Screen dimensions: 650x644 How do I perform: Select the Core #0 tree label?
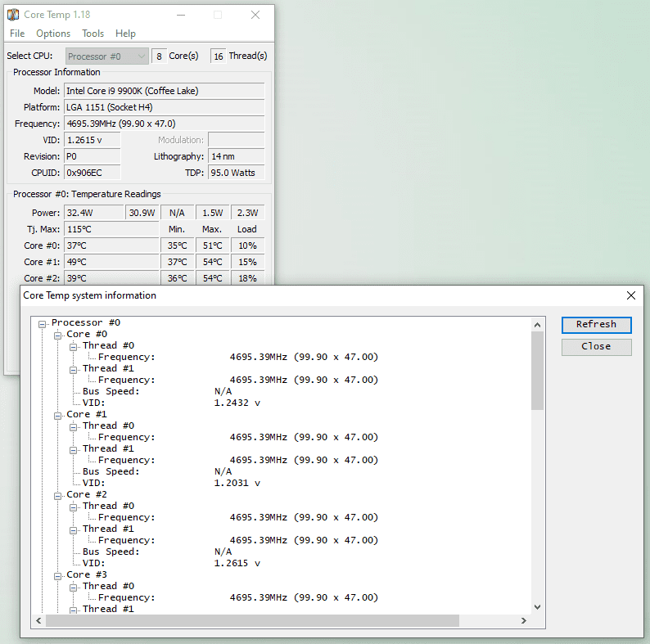(87, 334)
